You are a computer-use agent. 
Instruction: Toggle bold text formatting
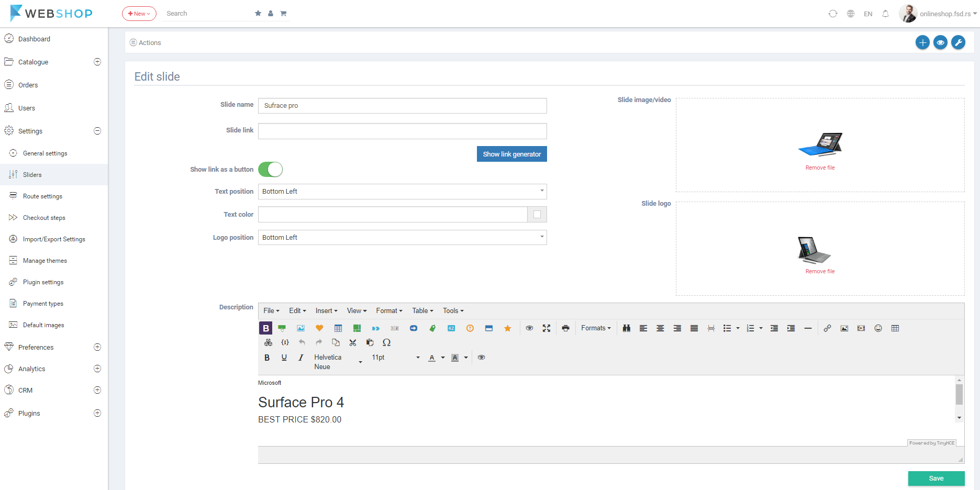click(x=267, y=358)
